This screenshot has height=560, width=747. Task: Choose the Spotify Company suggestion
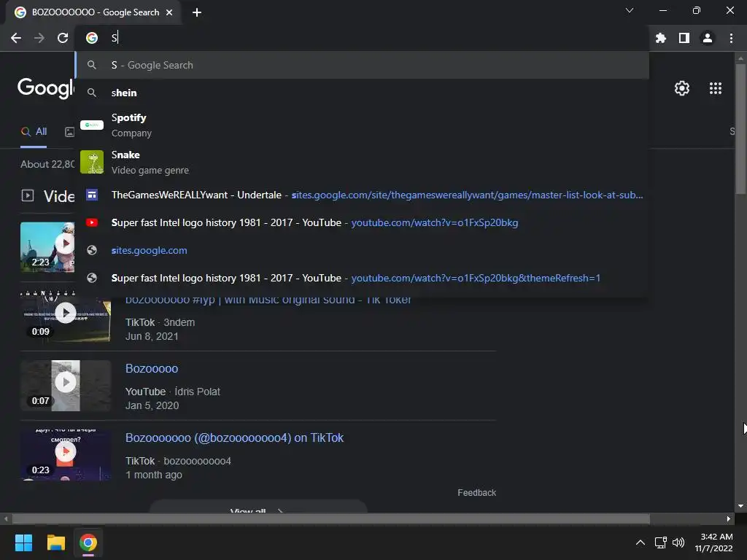point(362,125)
